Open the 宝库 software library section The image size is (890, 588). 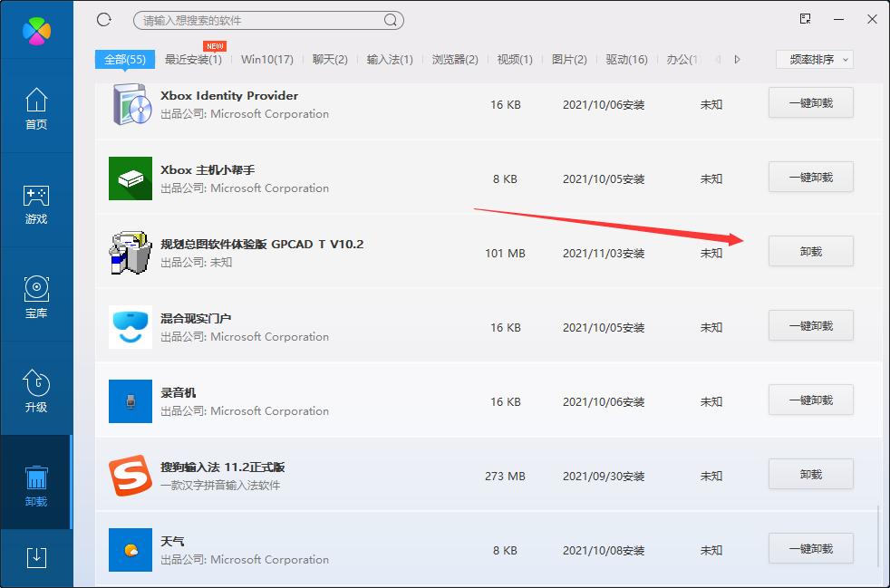(36, 297)
